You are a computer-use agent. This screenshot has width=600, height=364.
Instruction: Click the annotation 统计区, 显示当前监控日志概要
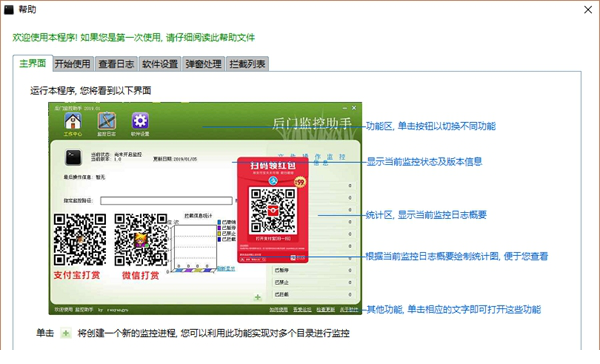[426, 215]
